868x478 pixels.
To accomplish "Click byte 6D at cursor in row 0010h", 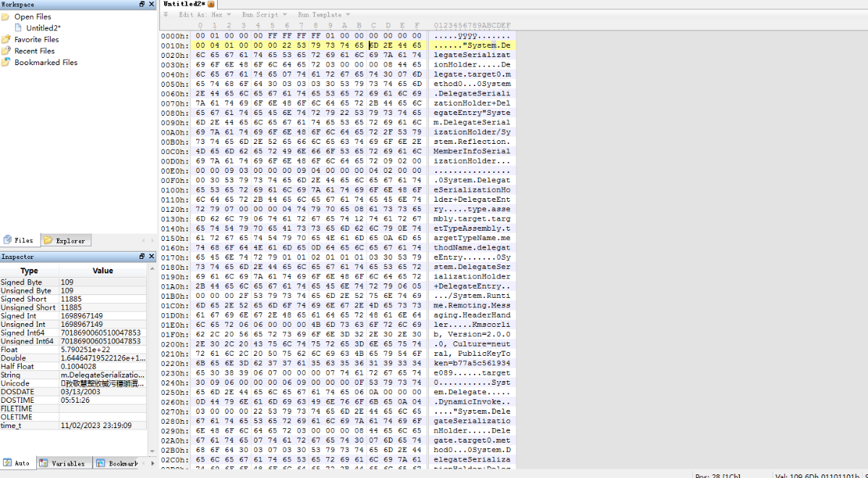I will [373, 46].
